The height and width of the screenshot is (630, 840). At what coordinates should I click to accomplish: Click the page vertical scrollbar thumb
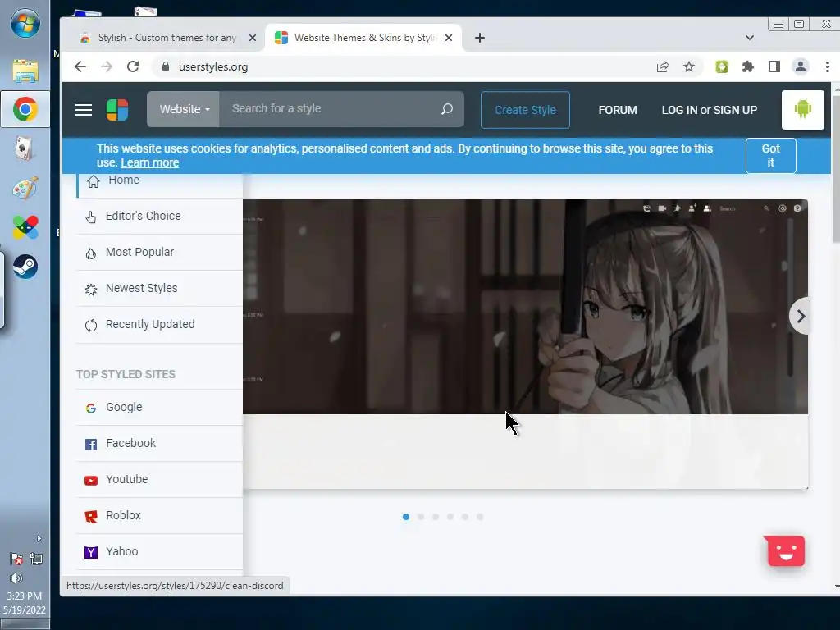pos(836,169)
